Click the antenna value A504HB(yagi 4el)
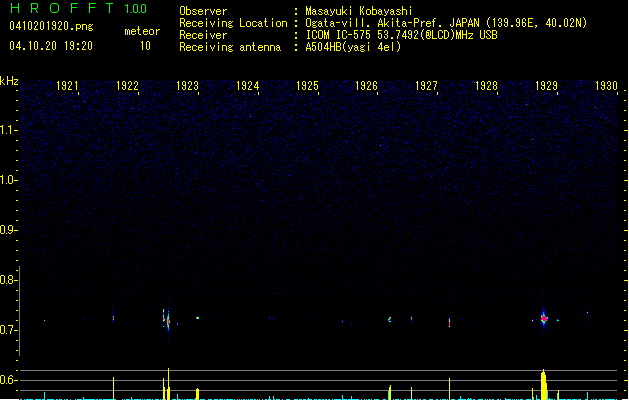629x400 pixels. coord(353,47)
